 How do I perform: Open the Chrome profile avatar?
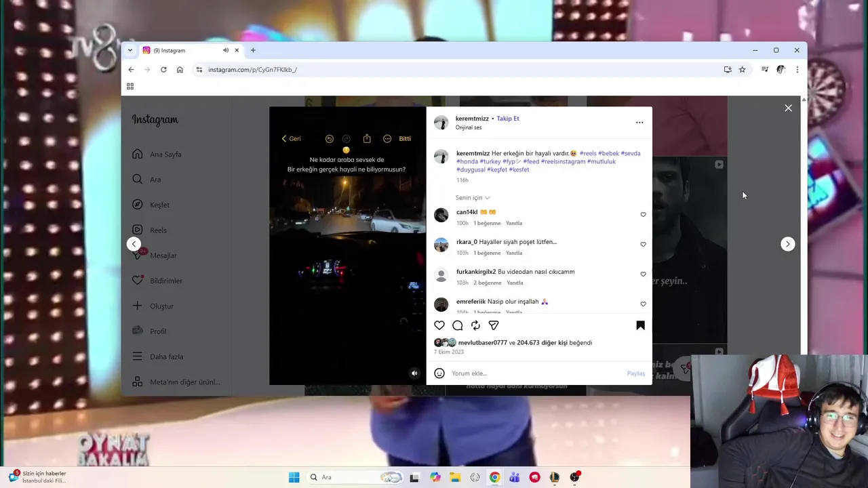(x=781, y=70)
